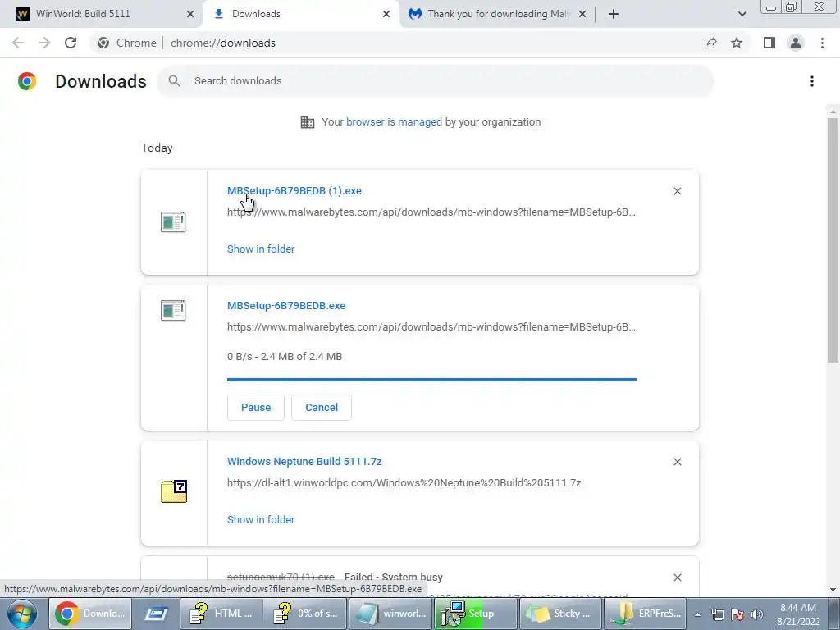
Task: Click the Windows Neptune winworldpc.com source URL
Action: (x=404, y=482)
